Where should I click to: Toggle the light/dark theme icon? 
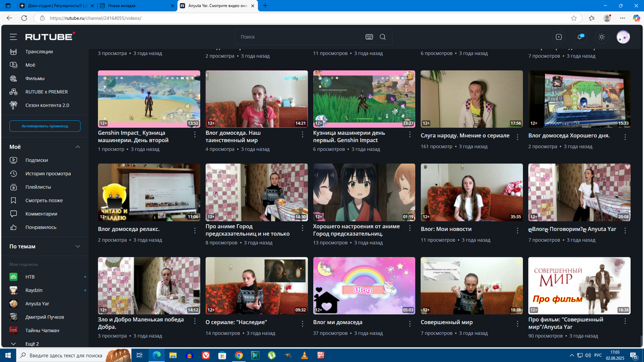[x=602, y=37]
